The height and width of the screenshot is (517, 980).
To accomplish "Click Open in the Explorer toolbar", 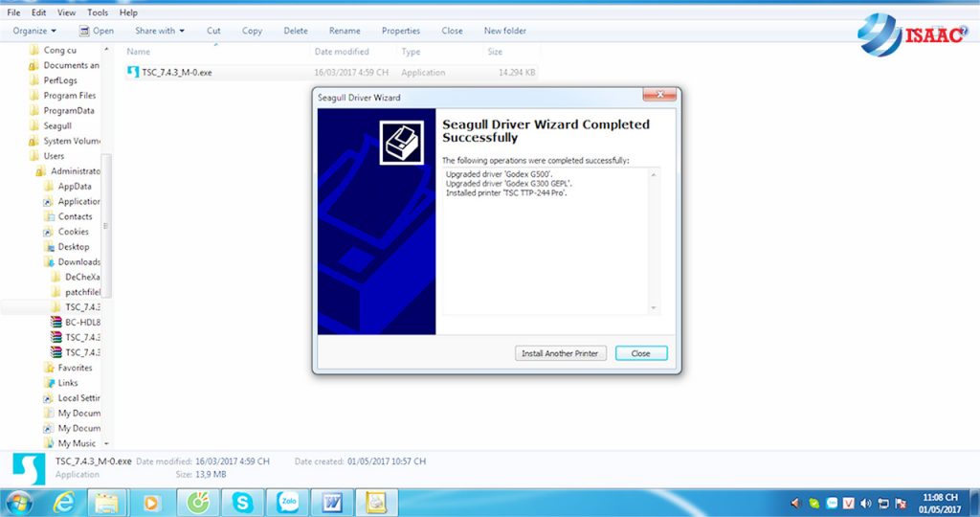I will [x=97, y=31].
